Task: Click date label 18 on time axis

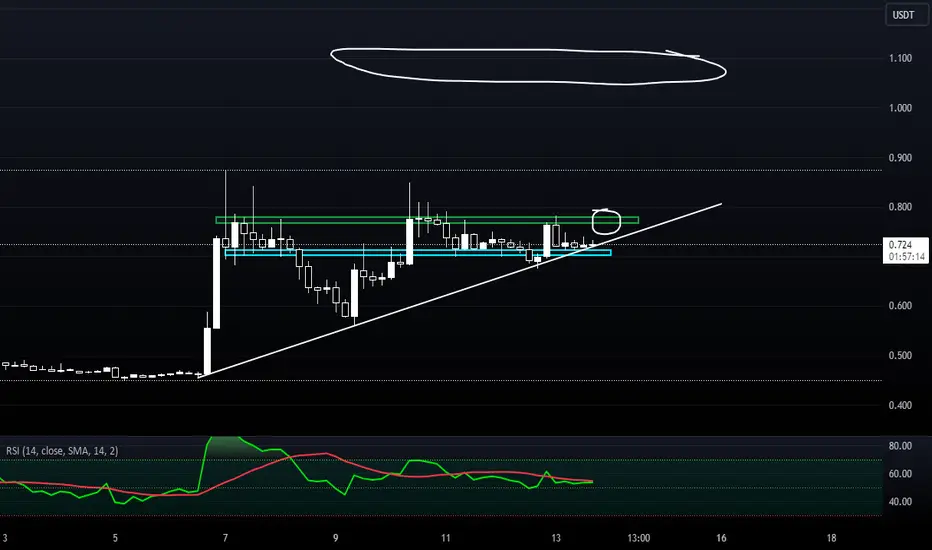Action: click(832, 538)
